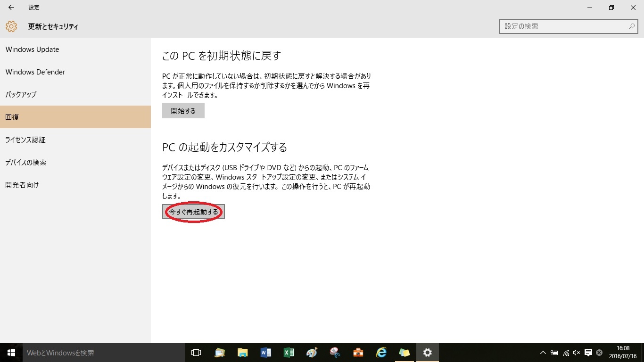The image size is (644, 362).
Task: Show hidden system tray icons
Action: coord(543,353)
